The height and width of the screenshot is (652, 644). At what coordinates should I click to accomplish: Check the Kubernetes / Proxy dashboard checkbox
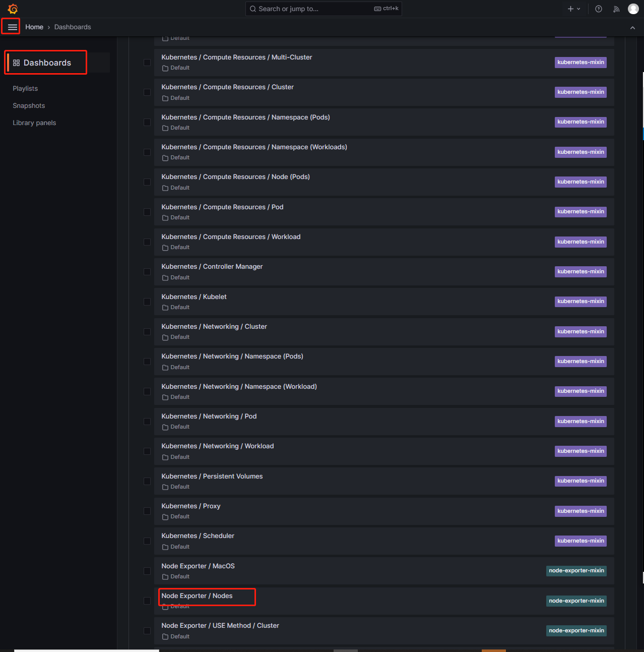[147, 511]
